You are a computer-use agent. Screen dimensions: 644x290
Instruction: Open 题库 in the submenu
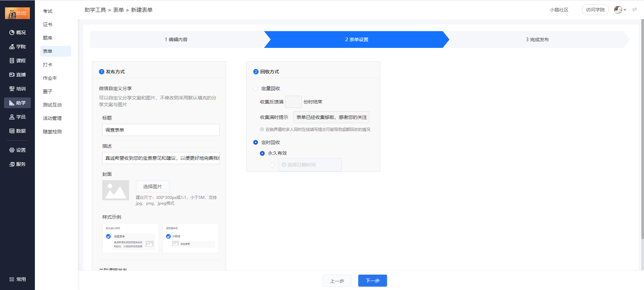pos(48,38)
